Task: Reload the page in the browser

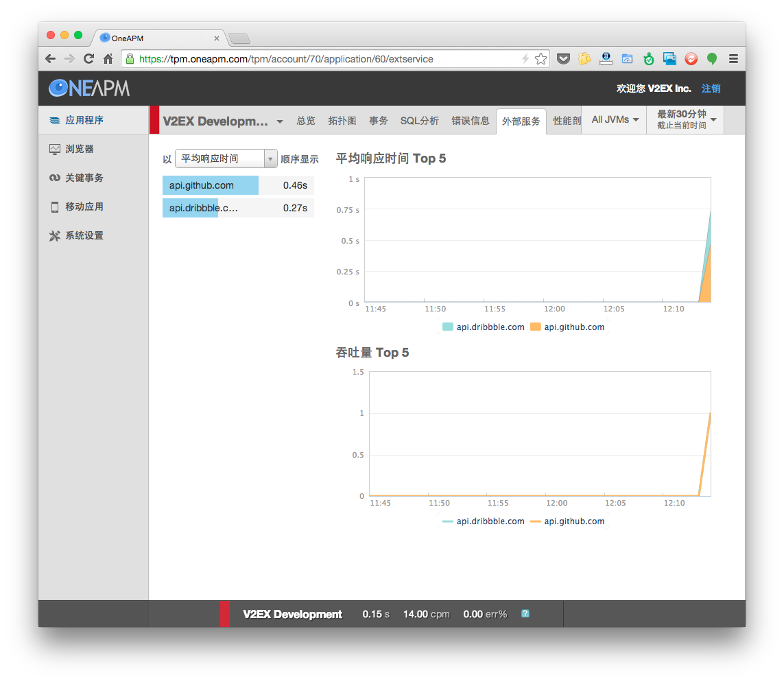Action: coord(88,59)
